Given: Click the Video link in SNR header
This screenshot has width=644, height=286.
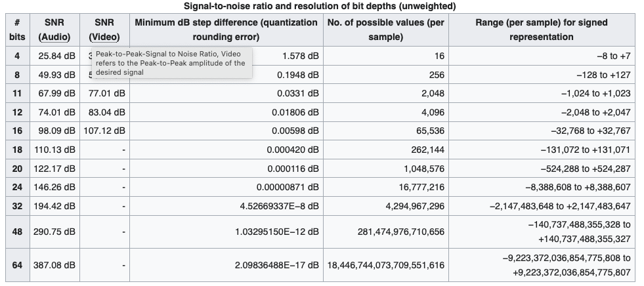Looking at the screenshot, I should [104, 37].
